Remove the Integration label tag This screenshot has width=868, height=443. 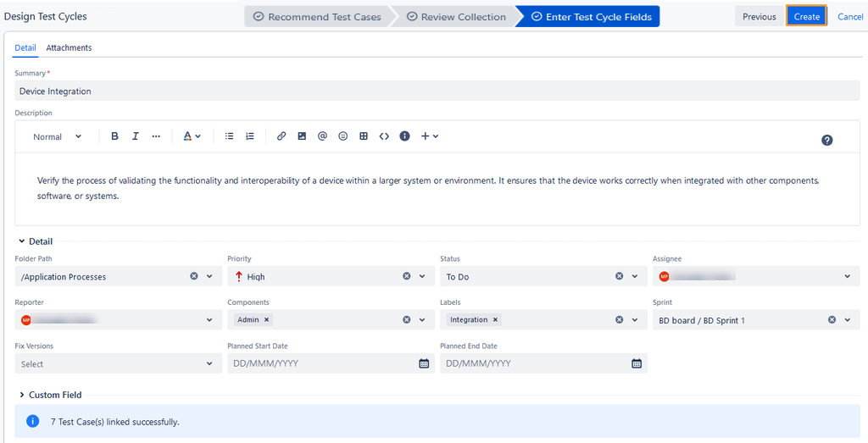(496, 320)
